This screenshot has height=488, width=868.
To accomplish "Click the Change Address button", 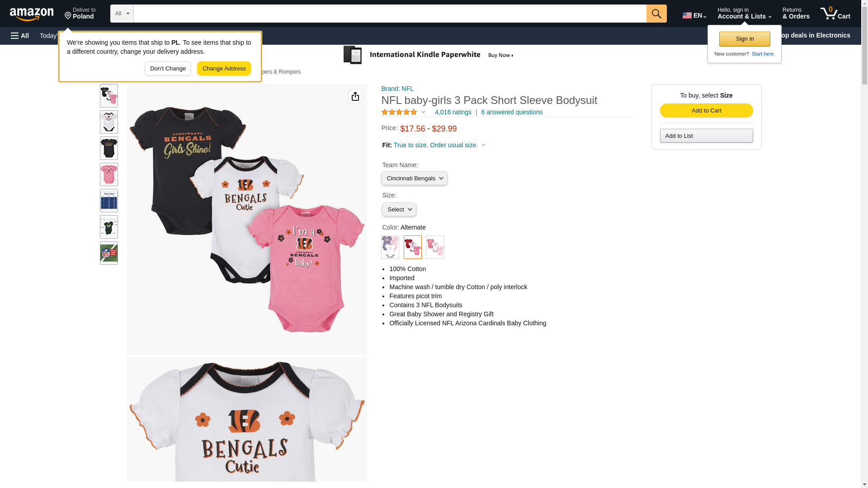I will coord(224,69).
